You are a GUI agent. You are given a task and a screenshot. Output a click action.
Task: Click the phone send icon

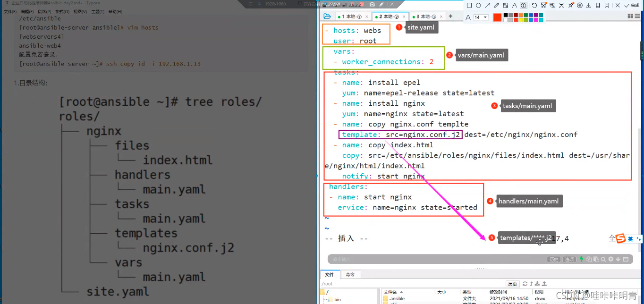pos(598,6)
